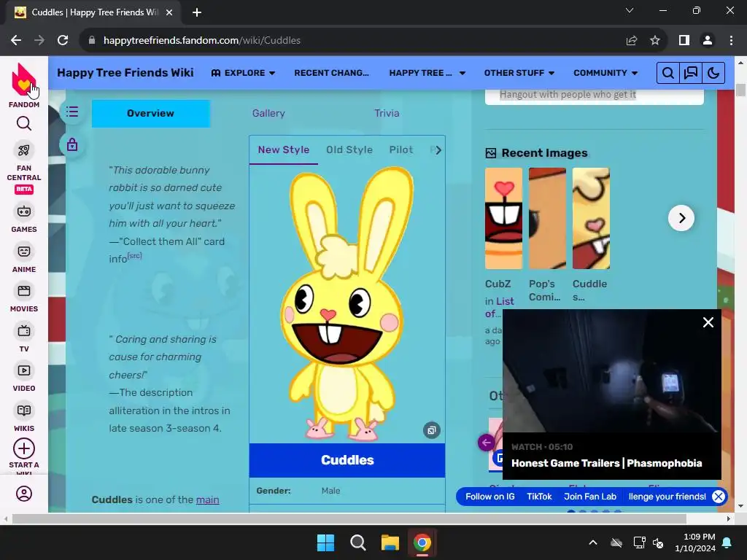Open Chrome's three-dot menu
This screenshot has width=747, height=560.
point(731,41)
